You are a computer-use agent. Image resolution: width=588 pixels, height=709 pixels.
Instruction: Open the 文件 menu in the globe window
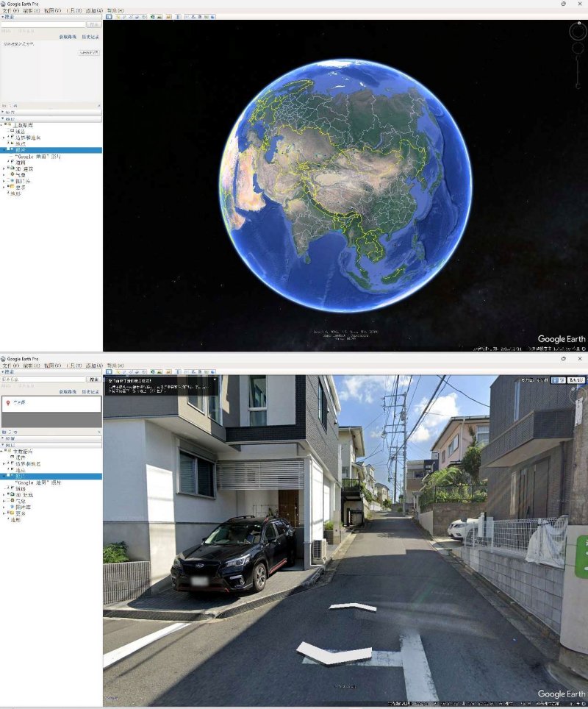point(7,11)
